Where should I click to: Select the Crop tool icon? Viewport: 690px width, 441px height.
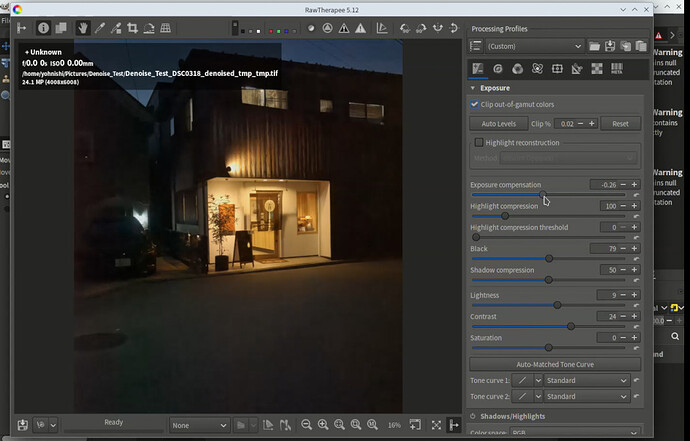[132, 29]
